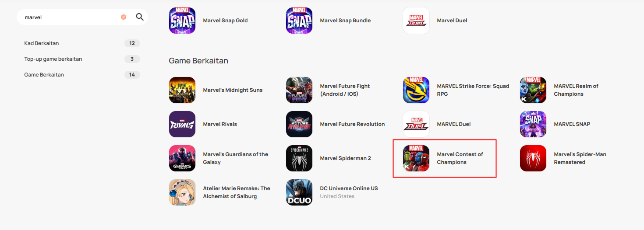Clear the search field with the orange X
The image size is (644, 230).
point(124,17)
